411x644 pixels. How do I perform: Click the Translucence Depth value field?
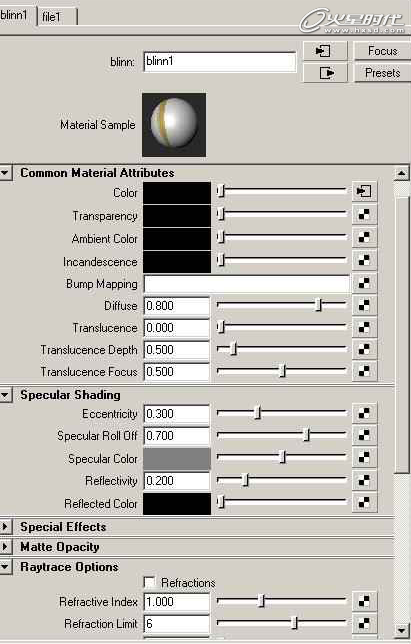[177, 350]
